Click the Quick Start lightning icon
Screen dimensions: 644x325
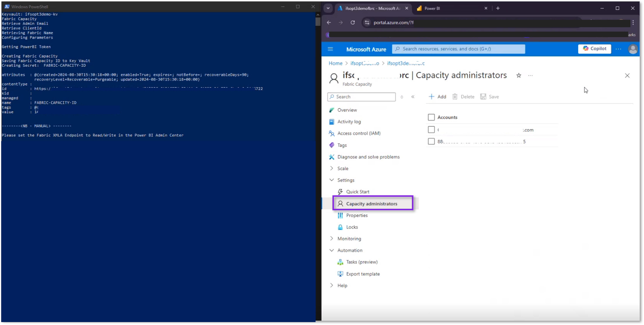[x=340, y=192]
